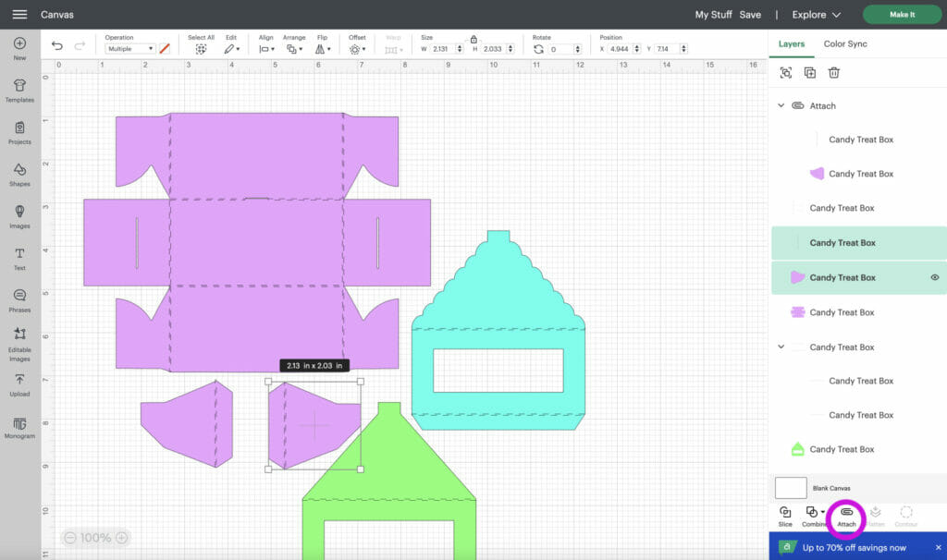Click the Undo arrow
Viewport: 947px width, 560px height.
click(x=57, y=46)
